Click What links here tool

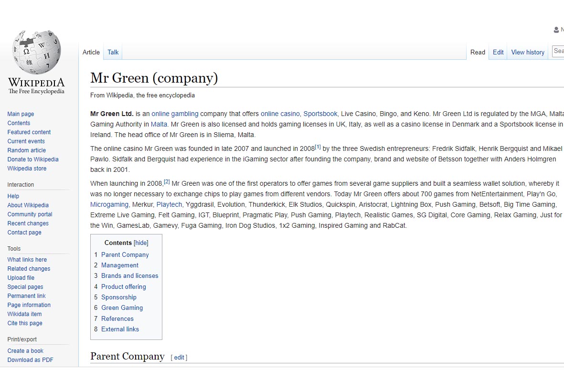(27, 260)
